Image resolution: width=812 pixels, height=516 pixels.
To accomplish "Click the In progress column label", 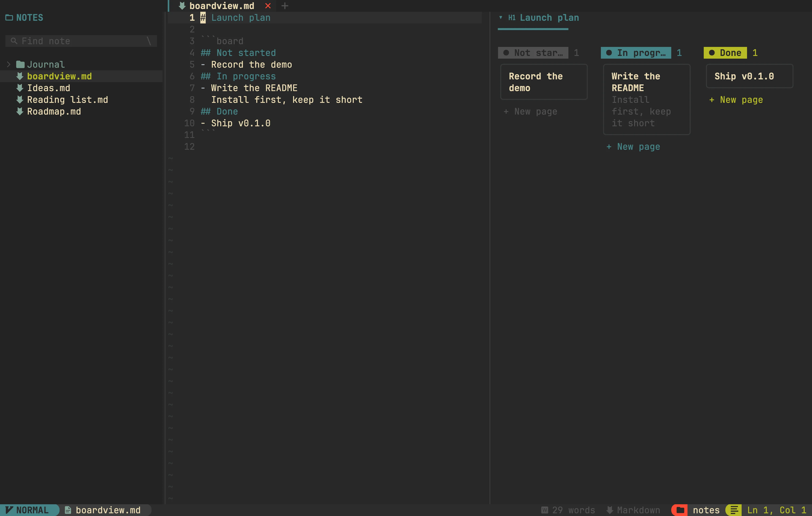I will point(636,53).
